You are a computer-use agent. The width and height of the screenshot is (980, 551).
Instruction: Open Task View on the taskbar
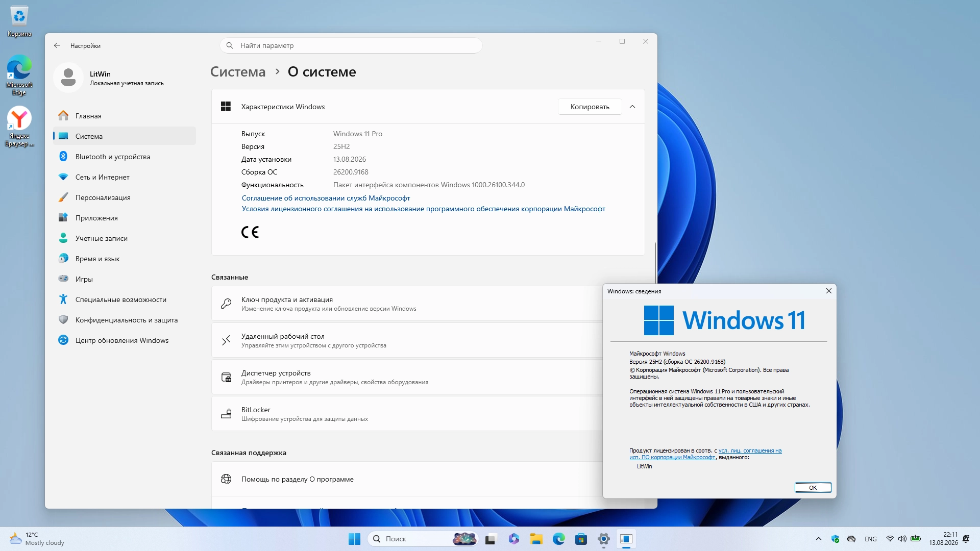[491, 539]
